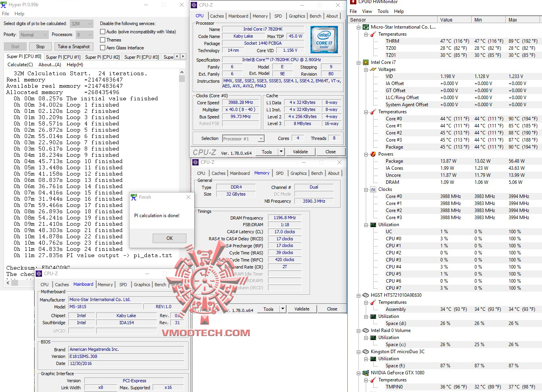Click the CPU-Z icon on the Memory window
The width and height of the screenshot is (542, 392).
click(195, 162)
